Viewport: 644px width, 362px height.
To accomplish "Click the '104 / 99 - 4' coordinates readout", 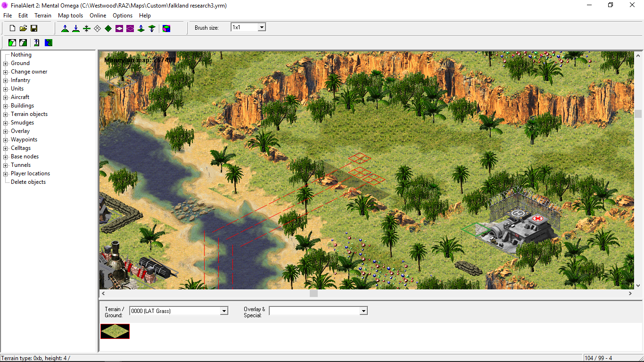I will coord(599,358).
